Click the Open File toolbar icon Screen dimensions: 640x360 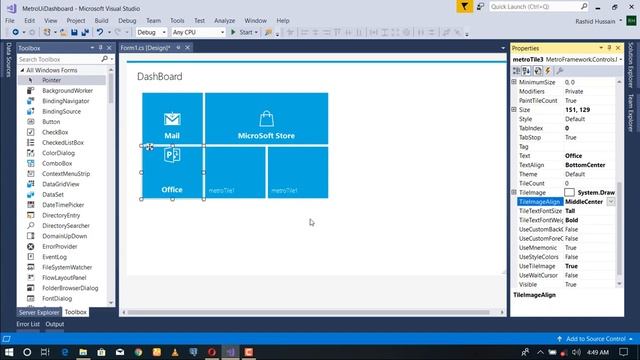pos(63,32)
